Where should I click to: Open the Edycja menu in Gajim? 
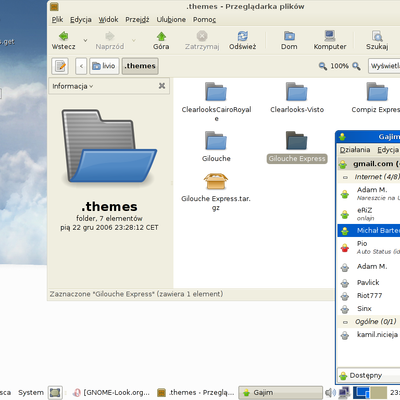point(388,150)
